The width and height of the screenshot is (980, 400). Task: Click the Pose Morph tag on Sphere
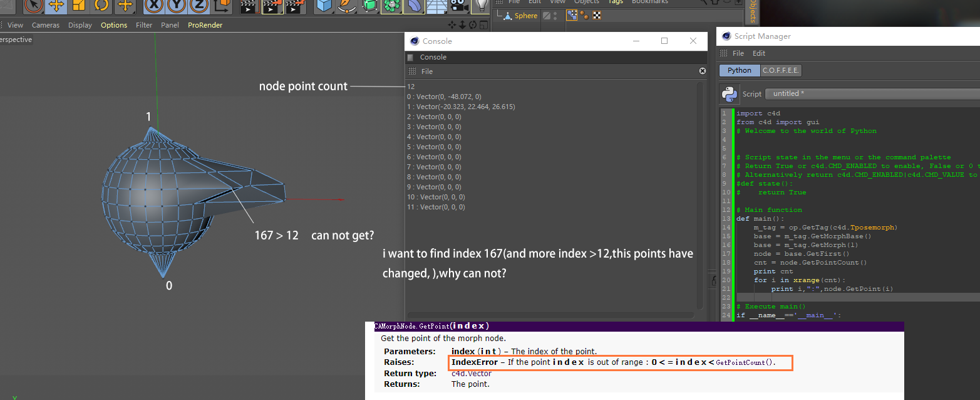(x=571, y=16)
